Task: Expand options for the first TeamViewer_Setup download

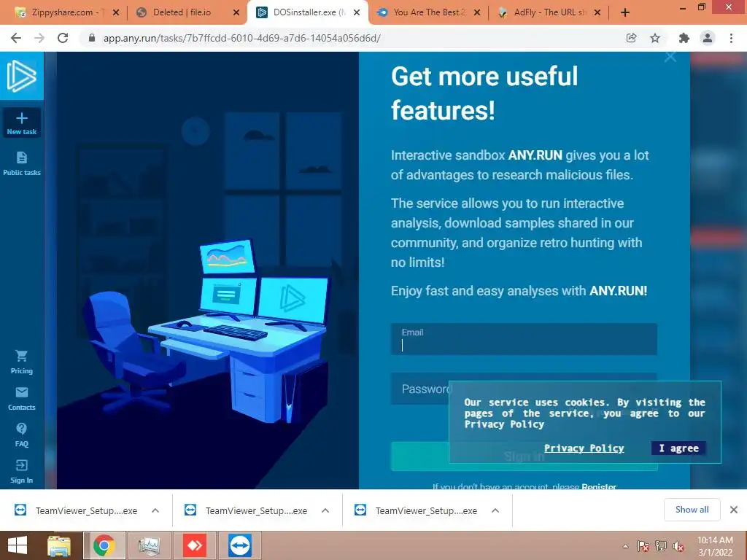Action: 155,510
